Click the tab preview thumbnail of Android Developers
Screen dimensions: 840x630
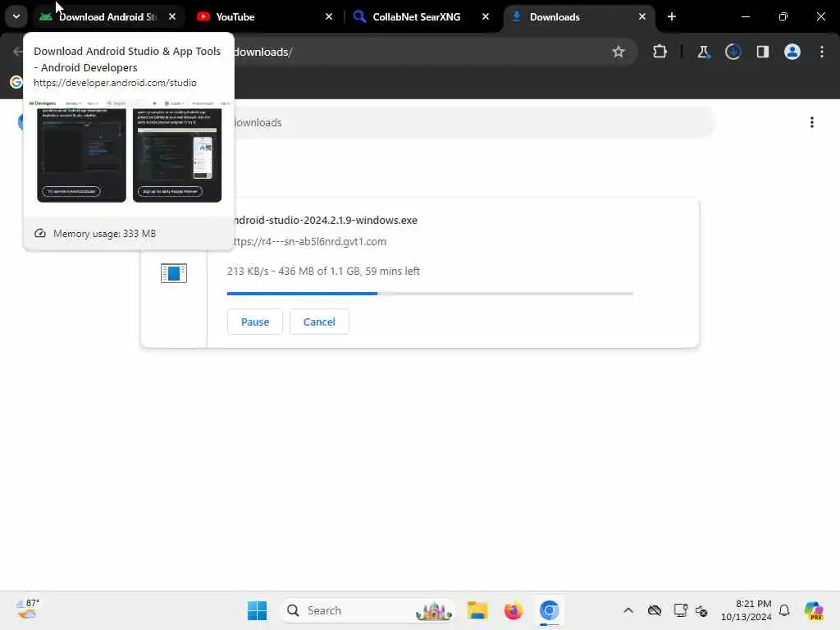[x=129, y=152]
